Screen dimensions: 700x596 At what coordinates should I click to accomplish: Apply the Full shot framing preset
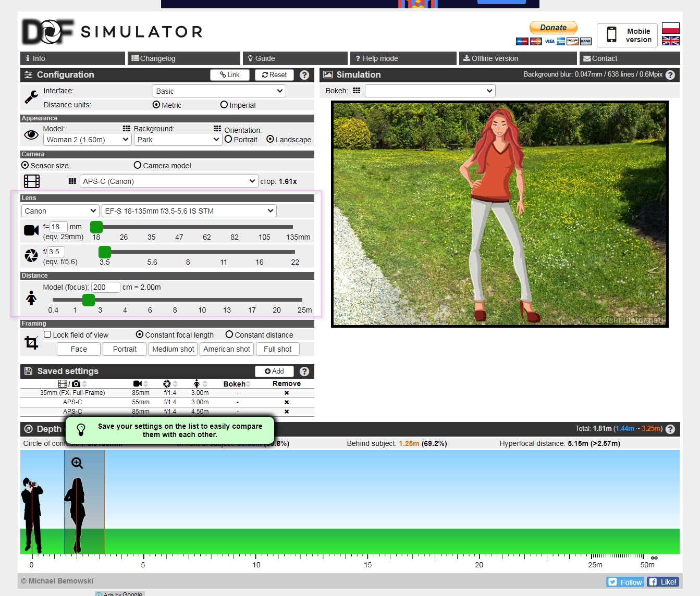(278, 349)
